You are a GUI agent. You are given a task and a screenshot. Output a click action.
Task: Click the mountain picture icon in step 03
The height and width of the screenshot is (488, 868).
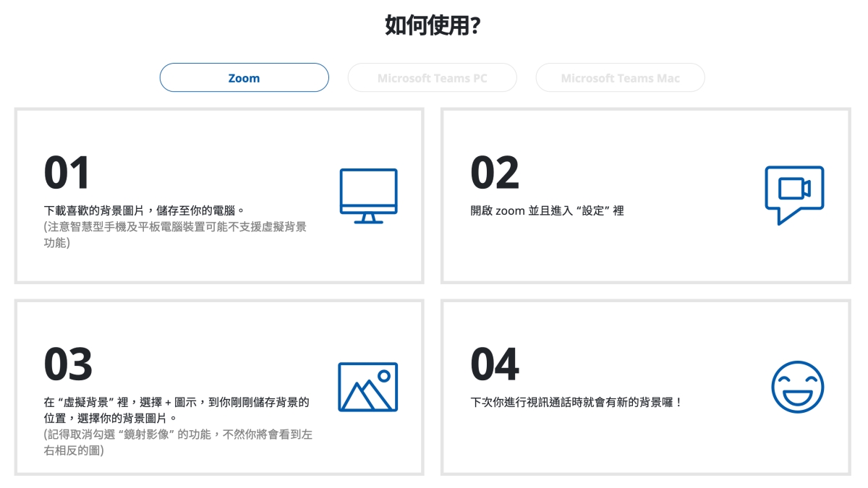tap(367, 387)
